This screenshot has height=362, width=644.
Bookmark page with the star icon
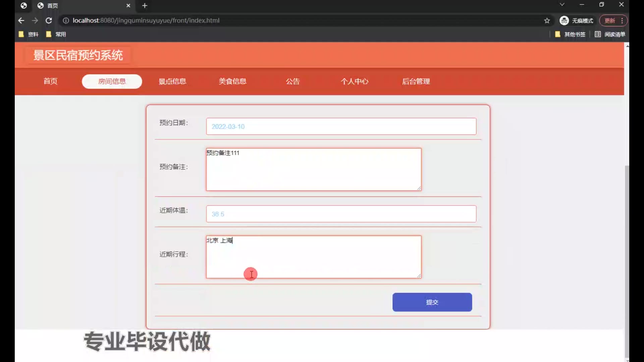[547, 21]
